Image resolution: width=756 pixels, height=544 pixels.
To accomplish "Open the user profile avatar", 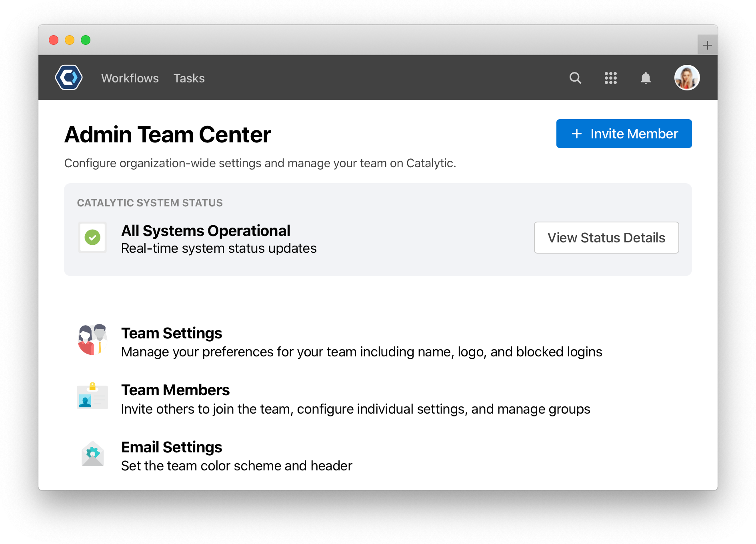I will [687, 78].
